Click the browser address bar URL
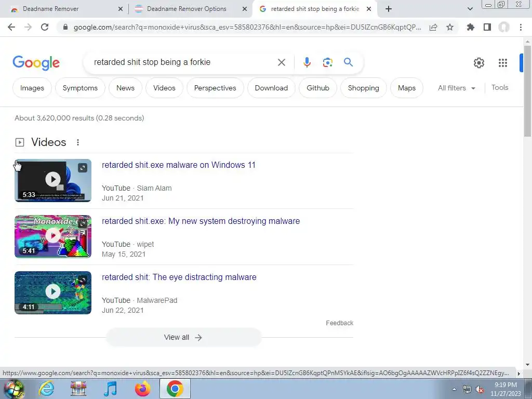Viewport: 532px width, 399px height. tap(247, 27)
